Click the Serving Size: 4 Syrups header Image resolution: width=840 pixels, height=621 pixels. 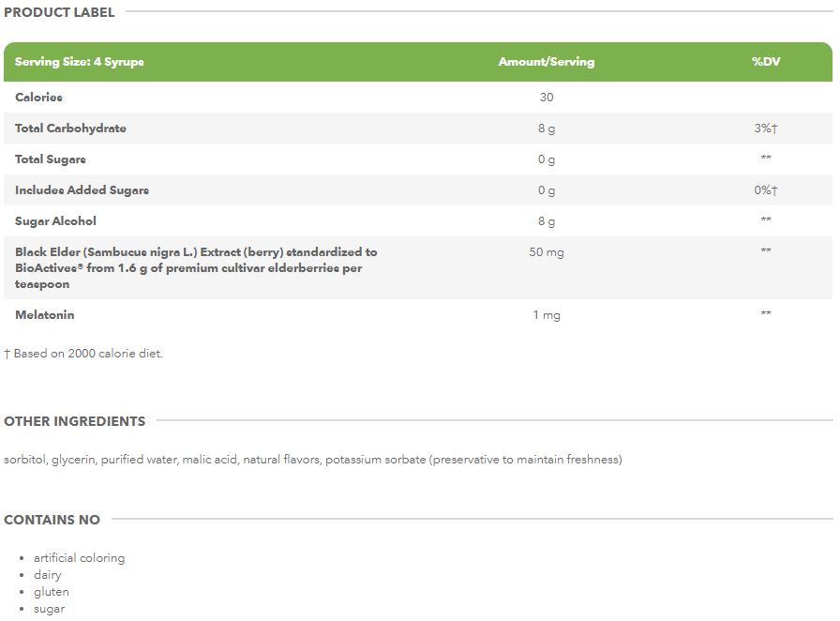click(x=80, y=62)
